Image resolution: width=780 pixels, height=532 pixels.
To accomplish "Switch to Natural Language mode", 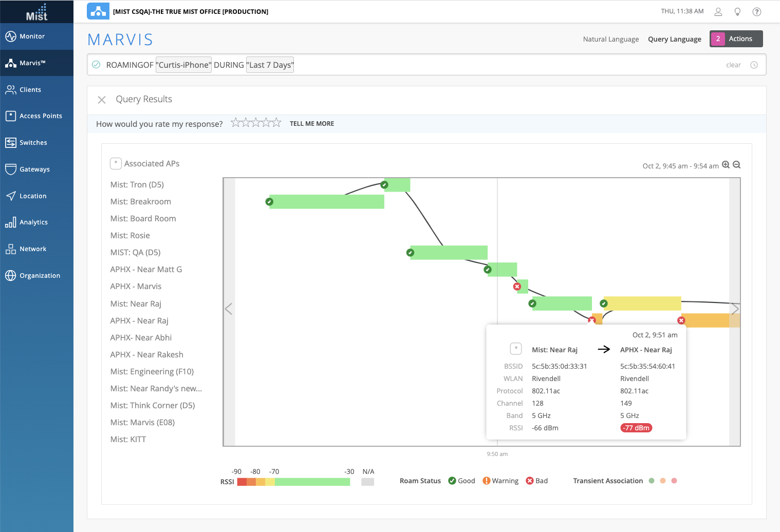I will [x=610, y=39].
